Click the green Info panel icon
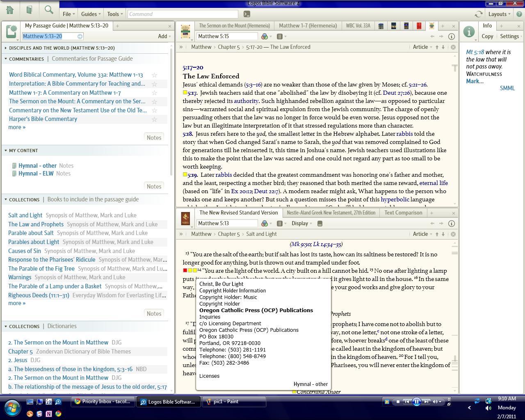 (469, 32)
